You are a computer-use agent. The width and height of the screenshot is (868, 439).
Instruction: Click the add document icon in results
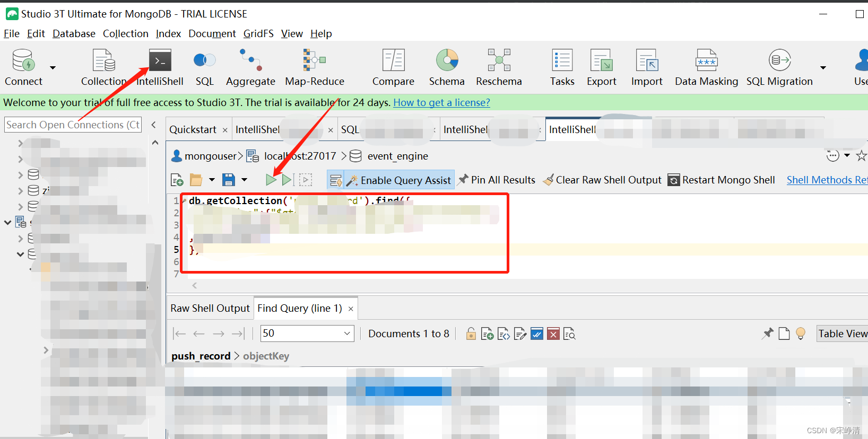[487, 333]
